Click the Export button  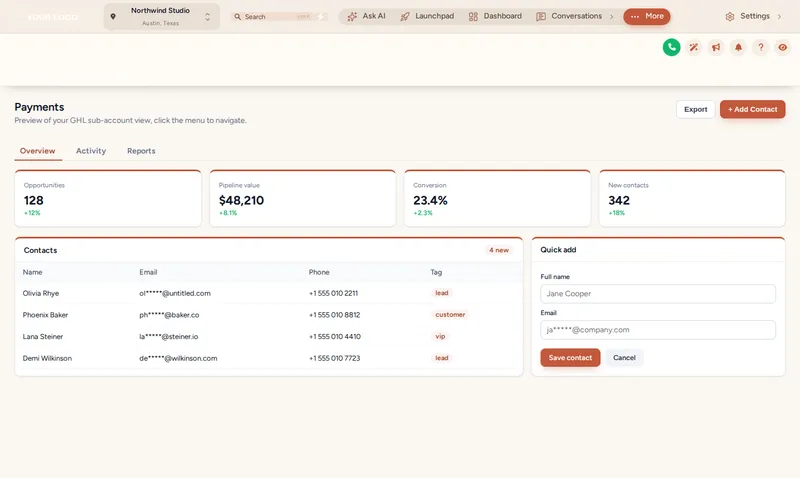point(695,109)
